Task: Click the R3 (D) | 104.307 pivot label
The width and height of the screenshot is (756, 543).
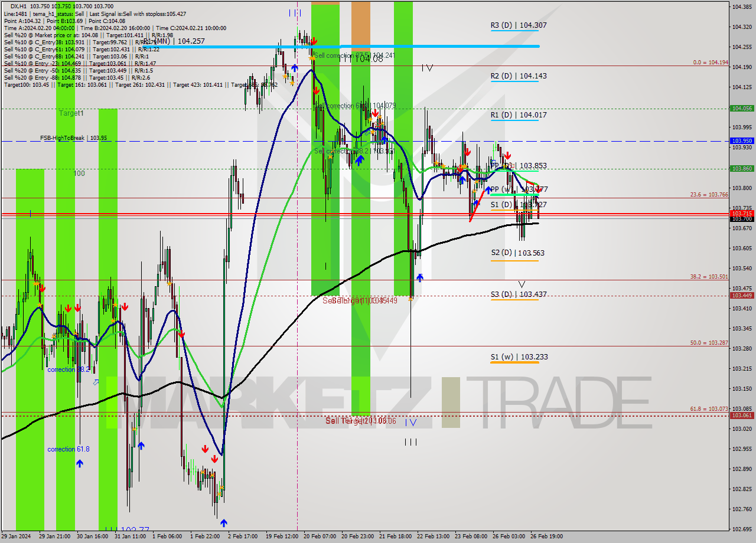Action: 518,25
